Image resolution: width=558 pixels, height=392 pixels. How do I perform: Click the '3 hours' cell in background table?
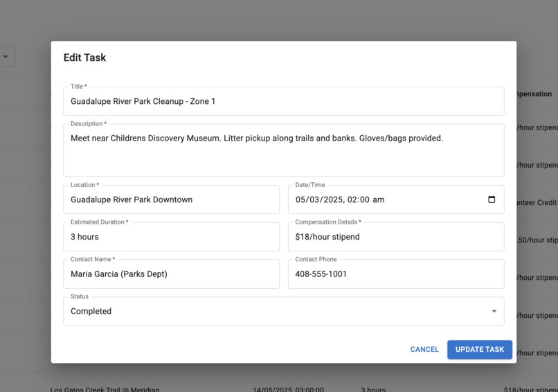(x=373, y=389)
